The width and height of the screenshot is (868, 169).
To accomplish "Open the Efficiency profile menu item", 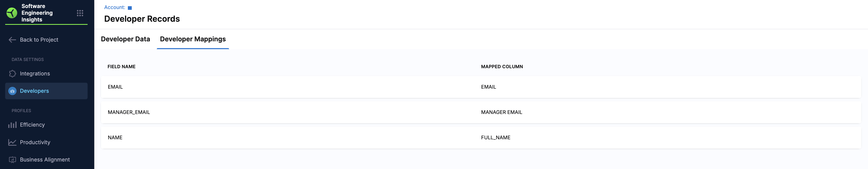I will click(x=32, y=125).
